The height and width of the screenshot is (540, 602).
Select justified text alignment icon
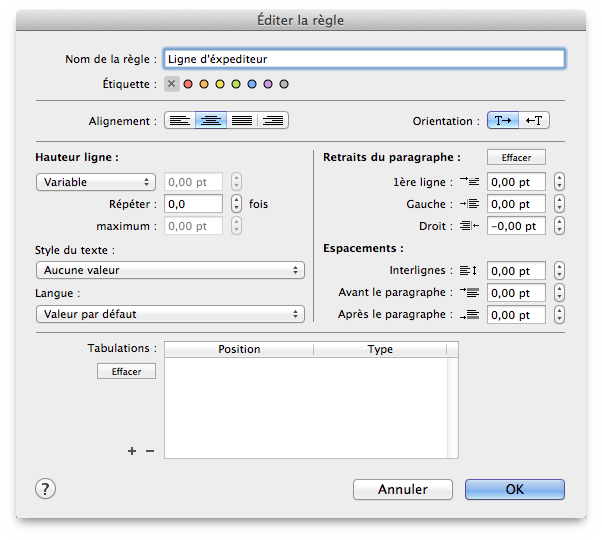coord(242,121)
